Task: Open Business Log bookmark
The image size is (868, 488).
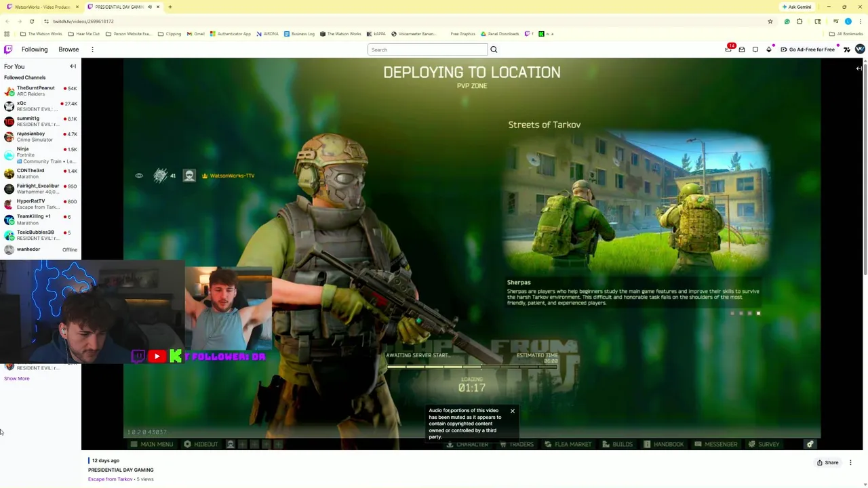Action: 299,34
